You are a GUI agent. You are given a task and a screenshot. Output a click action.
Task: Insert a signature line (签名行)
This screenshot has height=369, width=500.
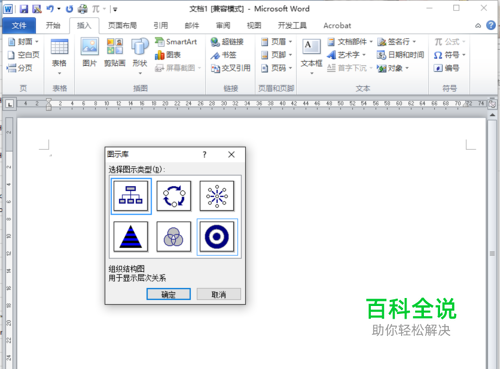[x=397, y=42]
